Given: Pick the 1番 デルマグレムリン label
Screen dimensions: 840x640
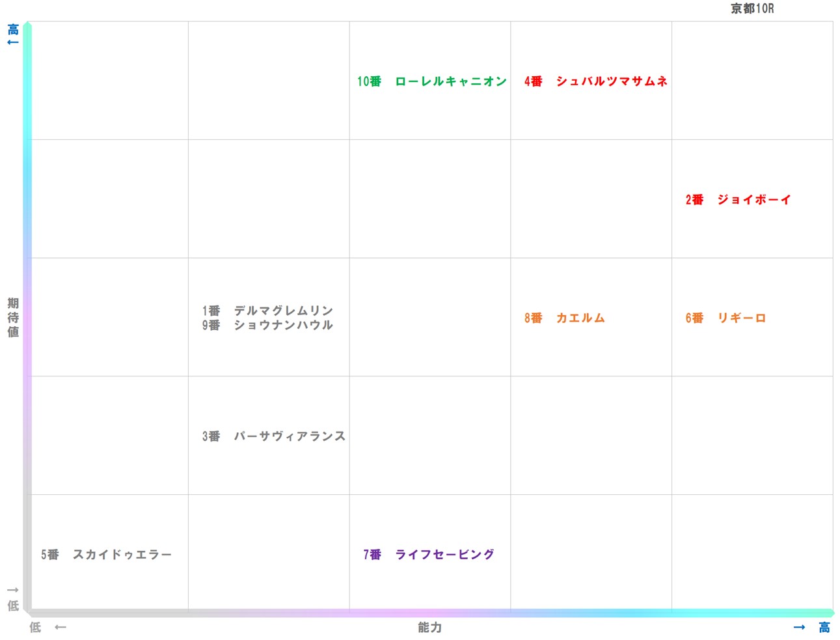Looking at the screenshot, I should click(267, 311).
